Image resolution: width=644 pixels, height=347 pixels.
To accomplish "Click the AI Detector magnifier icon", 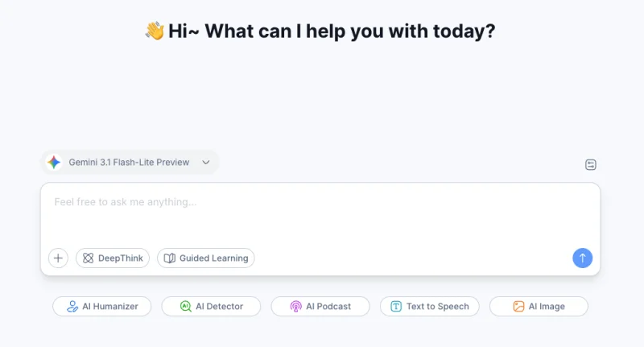I will [186, 307].
